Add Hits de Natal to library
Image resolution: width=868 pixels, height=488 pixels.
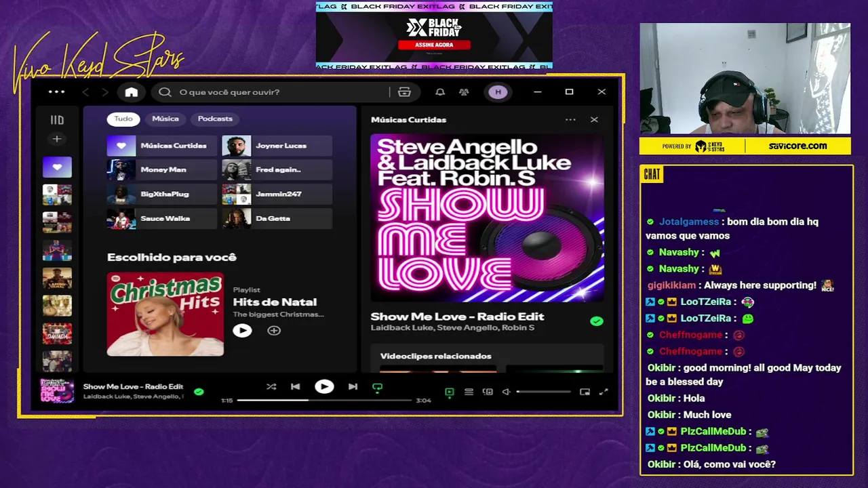[x=274, y=331]
